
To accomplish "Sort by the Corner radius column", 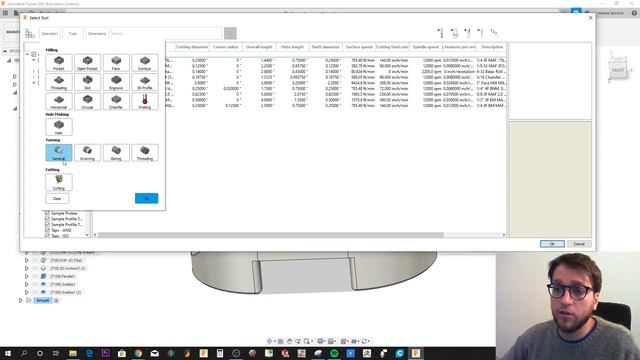I will point(226,47).
